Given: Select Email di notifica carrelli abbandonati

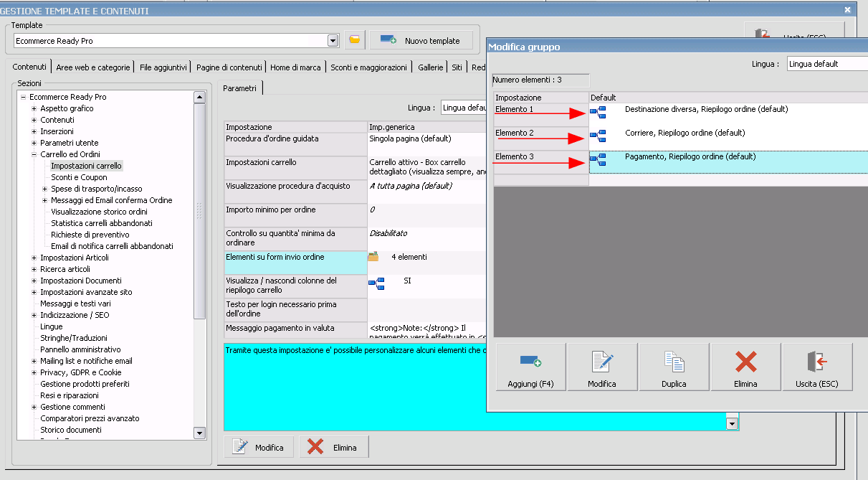Looking at the screenshot, I should coord(112,246).
